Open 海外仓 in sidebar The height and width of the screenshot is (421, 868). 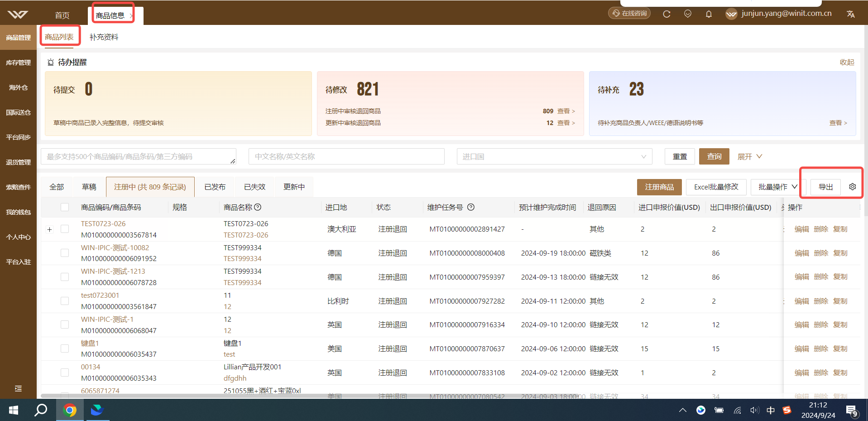pyautogui.click(x=18, y=87)
